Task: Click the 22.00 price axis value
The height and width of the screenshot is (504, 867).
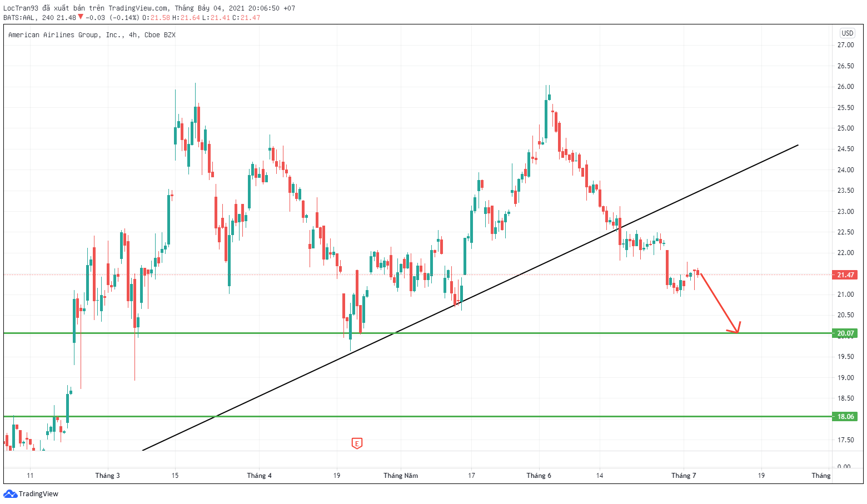Action: pyautogui.click(x=845, y=253)
